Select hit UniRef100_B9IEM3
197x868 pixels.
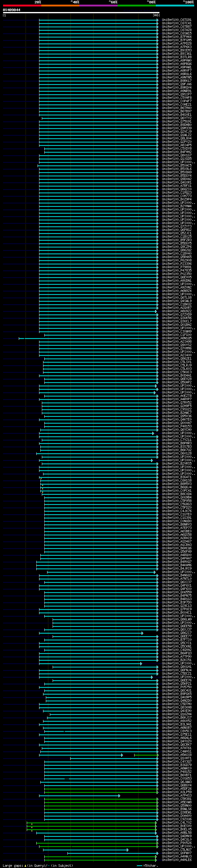coord(176,50)
